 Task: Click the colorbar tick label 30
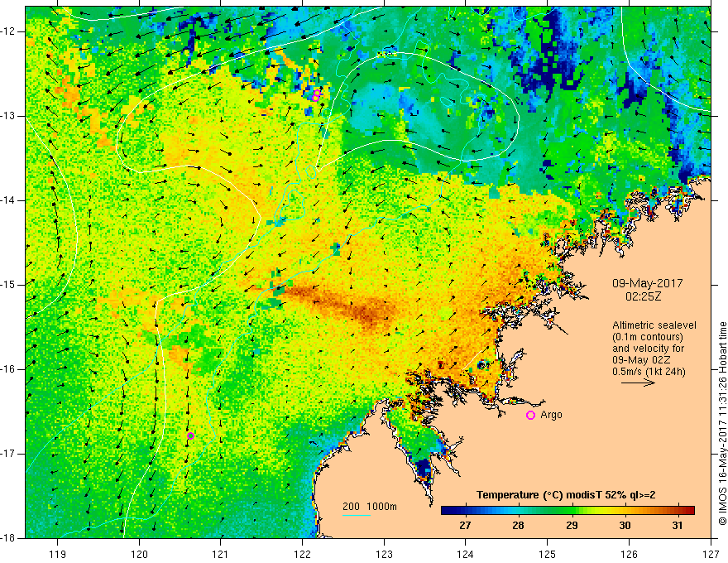(625, 526)
